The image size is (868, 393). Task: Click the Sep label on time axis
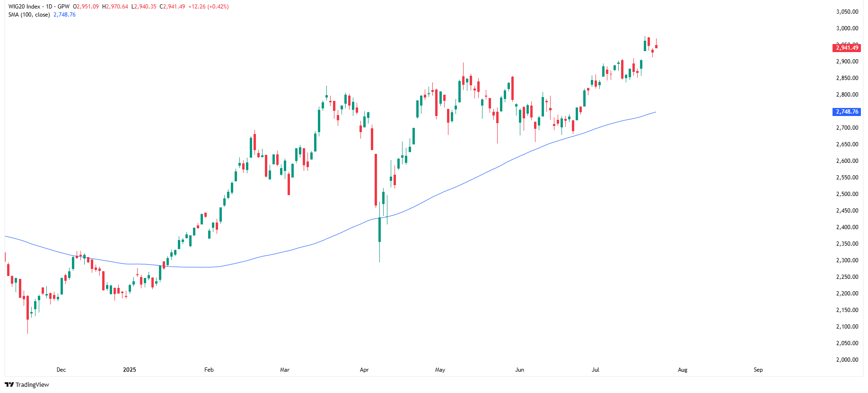tap(758, 370)
